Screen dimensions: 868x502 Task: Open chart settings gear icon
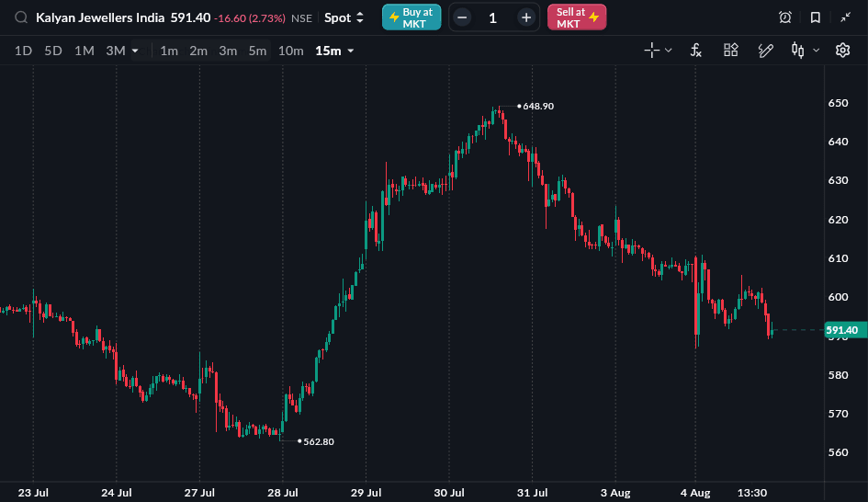(x=842, y=51)
